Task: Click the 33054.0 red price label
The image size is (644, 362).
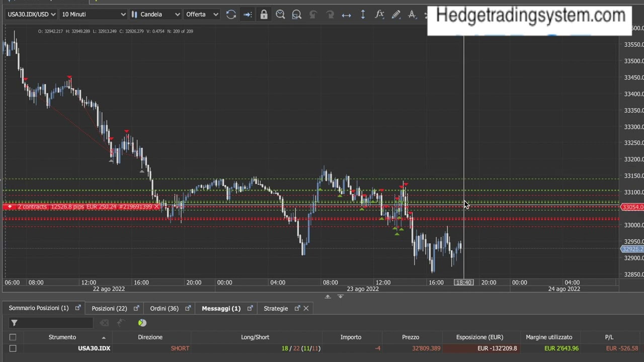Action: [x=632, y=207]
